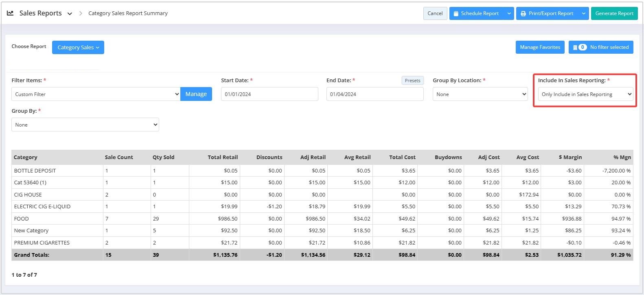Sort by the Category column header
Viewport: 644px width, 295px height.
point(25,157)
